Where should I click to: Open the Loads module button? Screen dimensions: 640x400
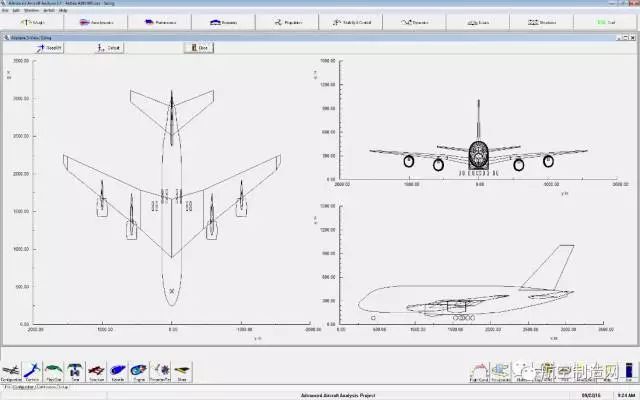coord(478,22)
